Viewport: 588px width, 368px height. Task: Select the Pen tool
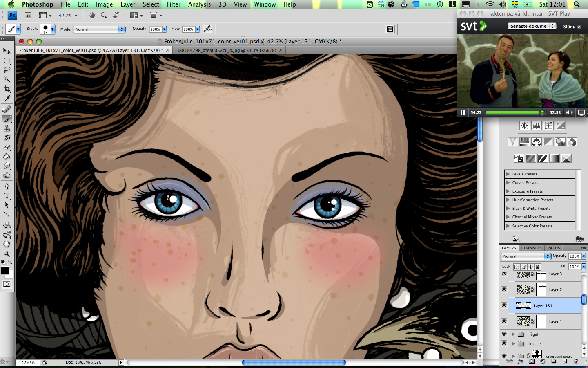(x=7, y=186)
